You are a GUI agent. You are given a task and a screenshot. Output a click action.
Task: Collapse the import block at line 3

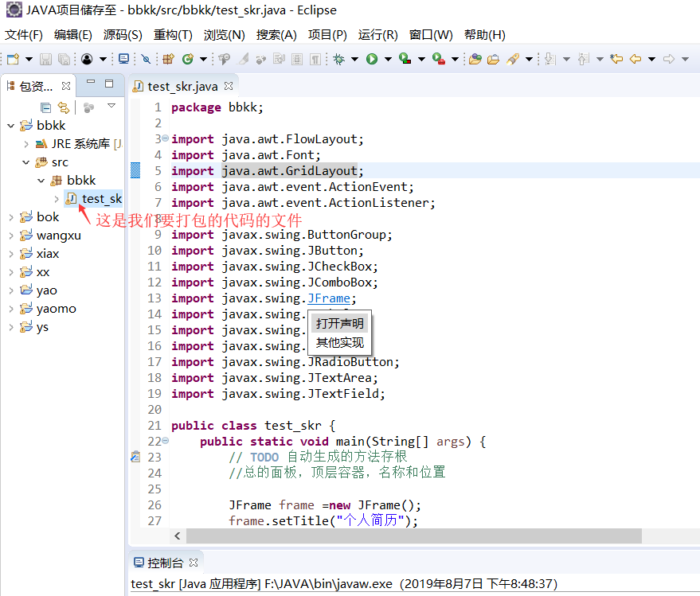point(165,138)
